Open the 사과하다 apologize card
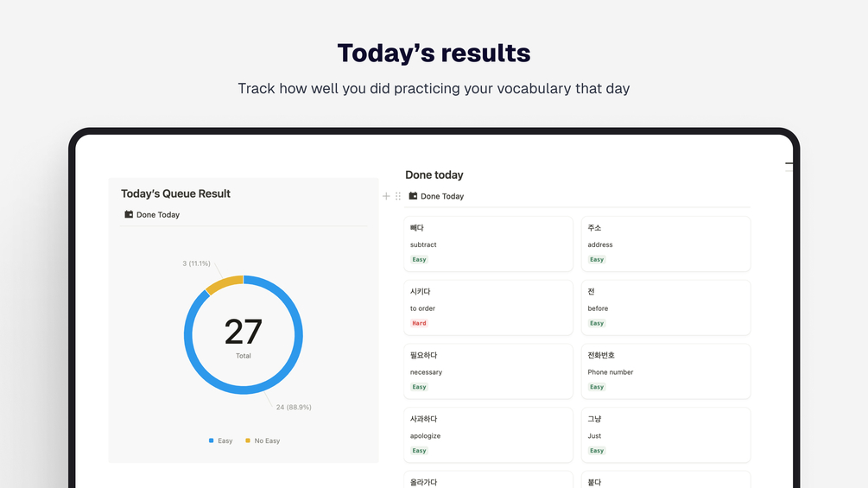 pyautogui.click(x=488, y=434)
